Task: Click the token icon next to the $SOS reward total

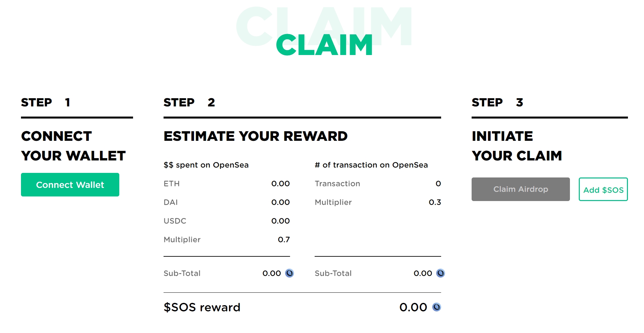Action: coord(437,307)
